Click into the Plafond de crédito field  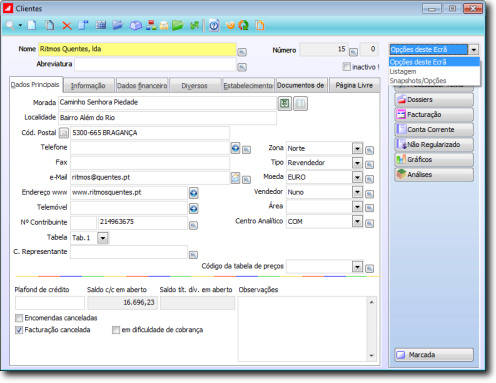click(x=50, y=303)
